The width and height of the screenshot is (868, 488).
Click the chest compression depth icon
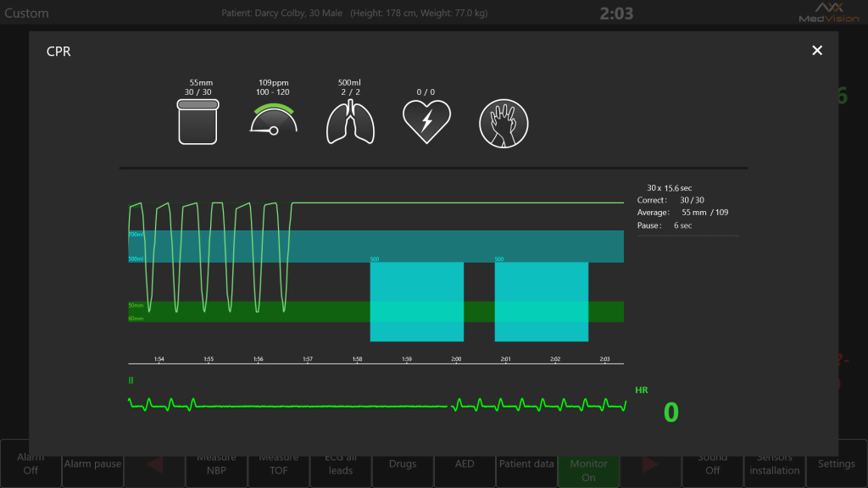pyautogui.click(x=198, y=122)
